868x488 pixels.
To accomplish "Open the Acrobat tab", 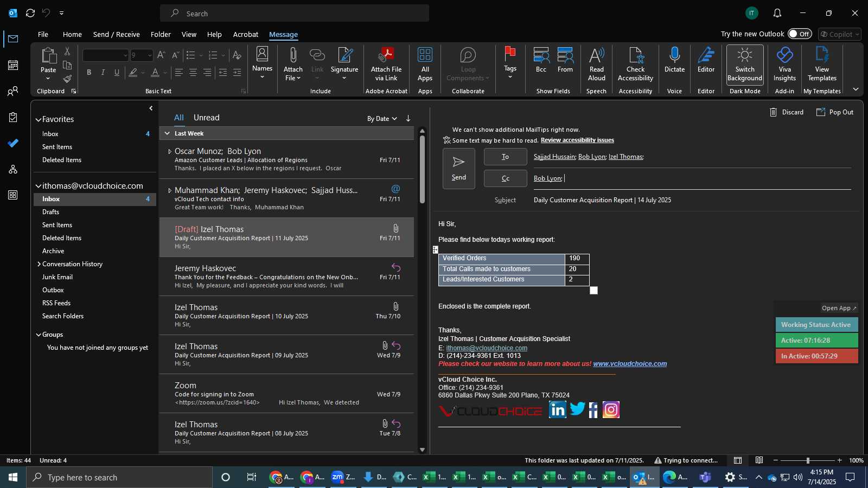I will (246, 34).
